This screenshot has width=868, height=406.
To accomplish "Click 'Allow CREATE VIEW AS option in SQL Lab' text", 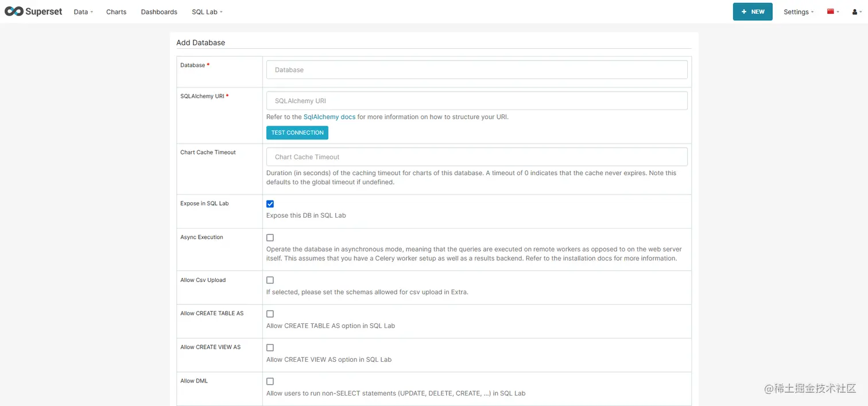I will (x=329, y=359).
